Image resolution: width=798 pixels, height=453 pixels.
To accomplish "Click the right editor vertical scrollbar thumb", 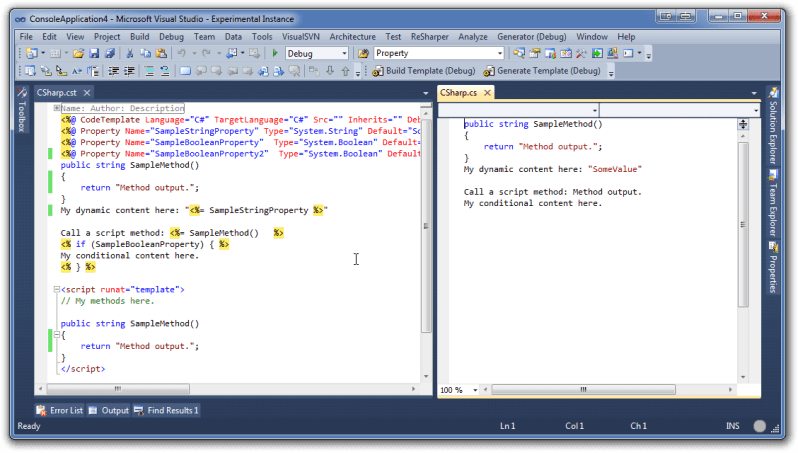I will point(743,224).
